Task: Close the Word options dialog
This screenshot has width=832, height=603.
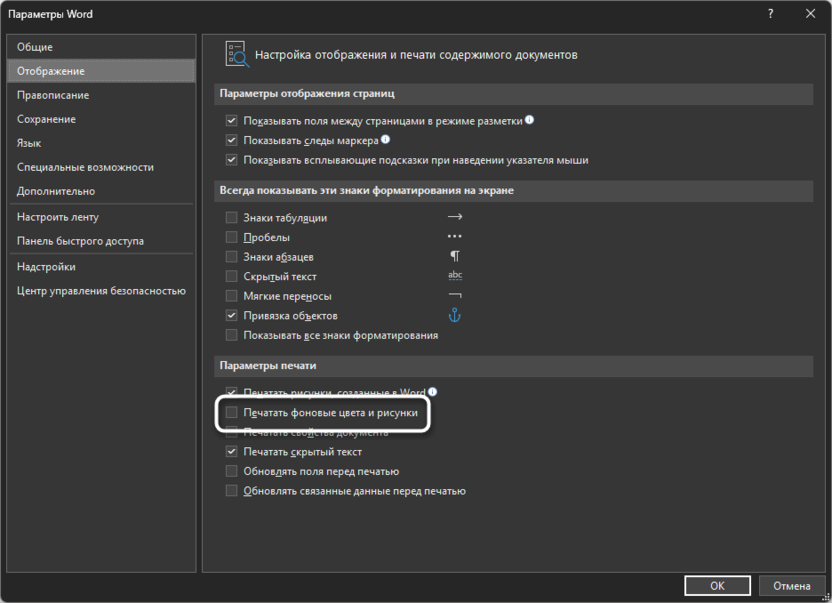Action: click(808, 14)
